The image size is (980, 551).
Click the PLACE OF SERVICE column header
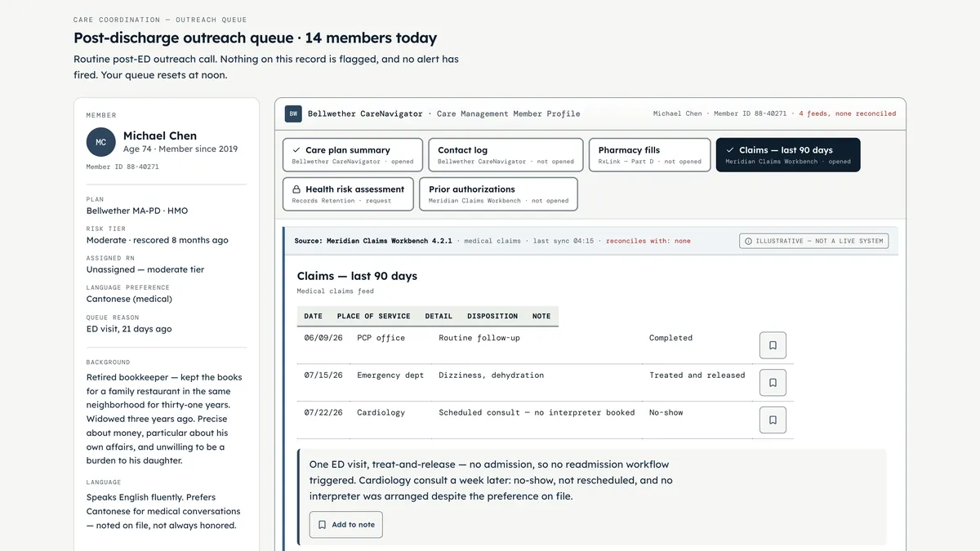tap(374, 316)
